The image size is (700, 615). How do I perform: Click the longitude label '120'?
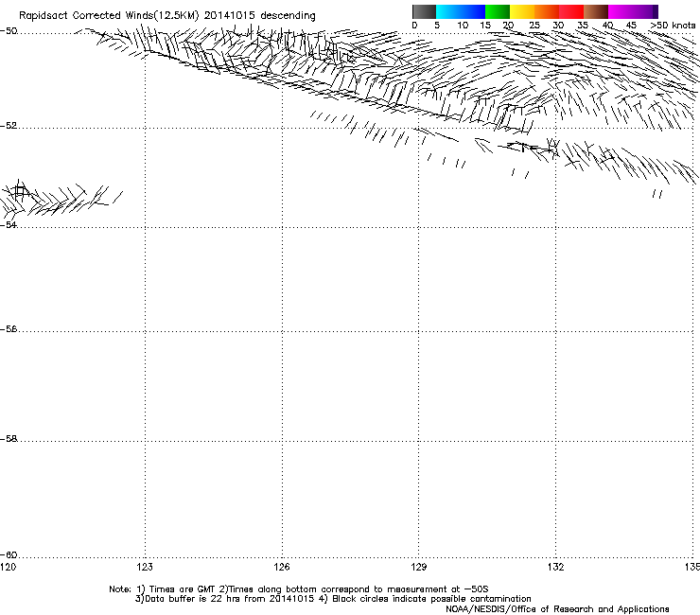[x=8, y=567]
